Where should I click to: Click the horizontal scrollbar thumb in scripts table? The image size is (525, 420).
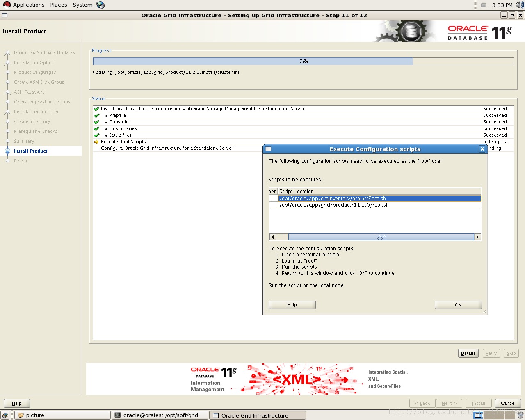pyautogui.click(x=381, y=237)
